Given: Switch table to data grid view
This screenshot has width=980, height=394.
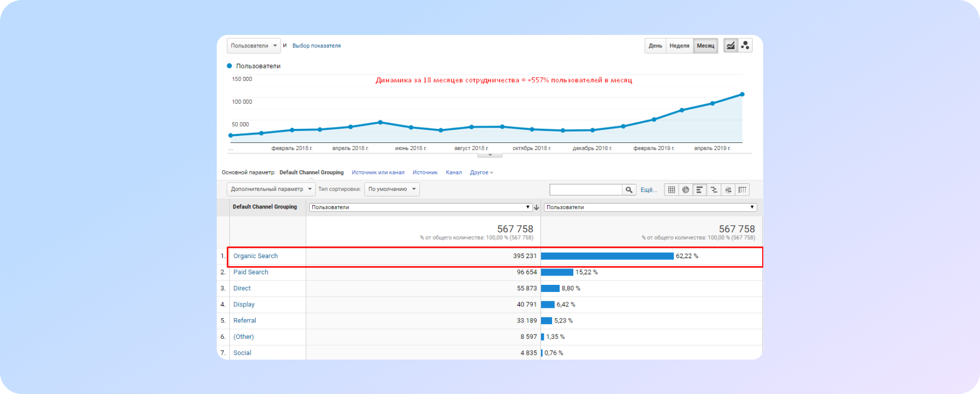Looking at the screenshot, I should pos(672,190).
